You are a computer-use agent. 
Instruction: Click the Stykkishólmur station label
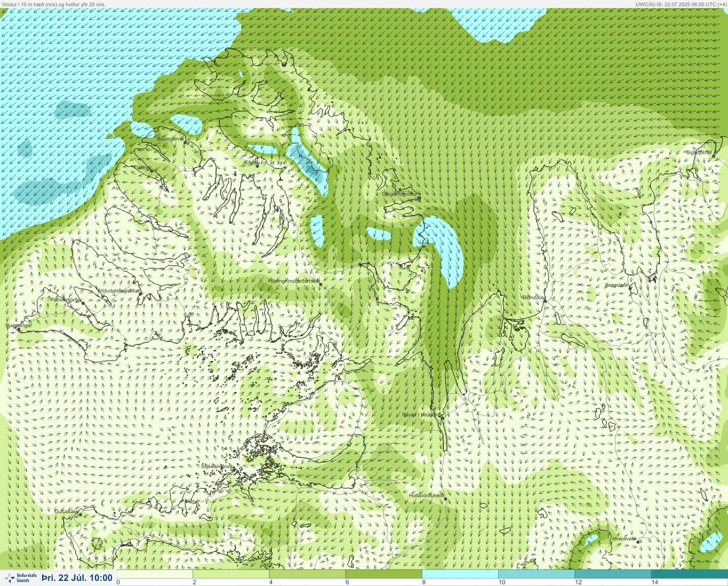217,467
